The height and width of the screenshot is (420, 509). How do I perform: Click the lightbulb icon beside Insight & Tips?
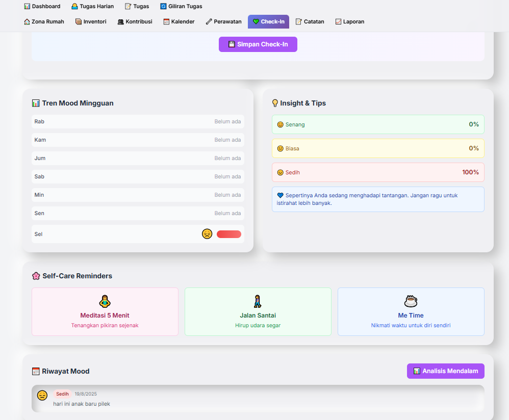tap(275, 103)
